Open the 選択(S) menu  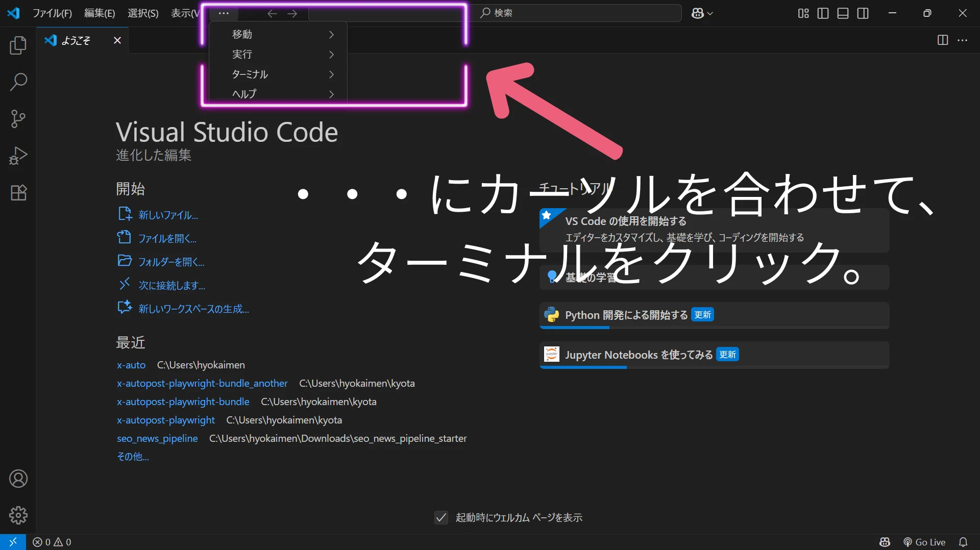143,13
